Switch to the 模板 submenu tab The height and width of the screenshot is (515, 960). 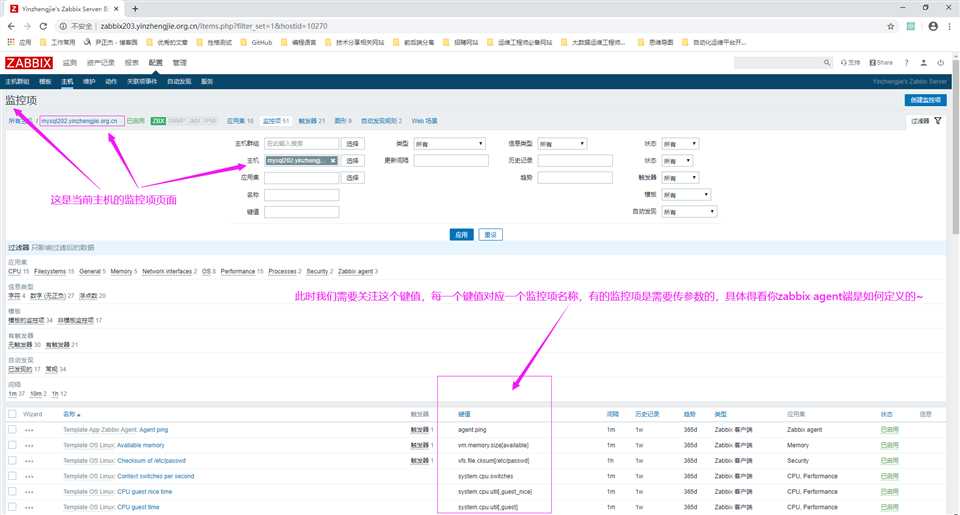(45, 81)
